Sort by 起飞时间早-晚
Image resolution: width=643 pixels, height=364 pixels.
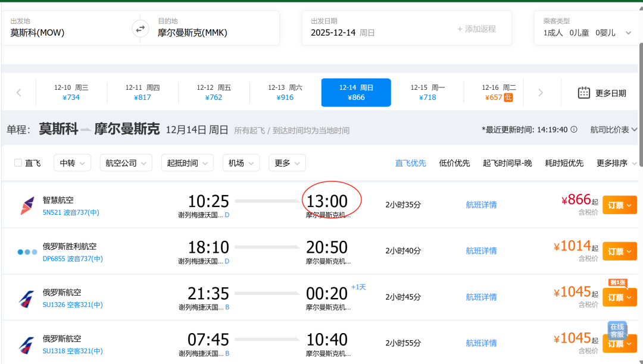507,163
